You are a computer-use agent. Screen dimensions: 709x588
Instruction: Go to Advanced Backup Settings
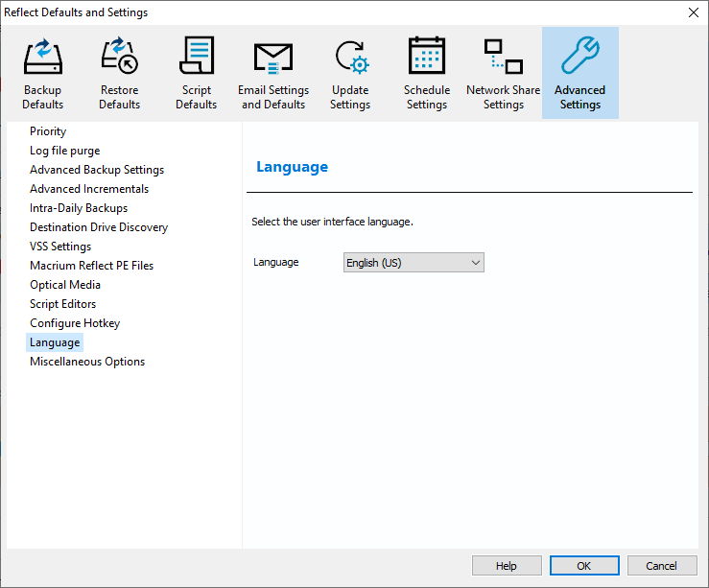tap(97, 170)
